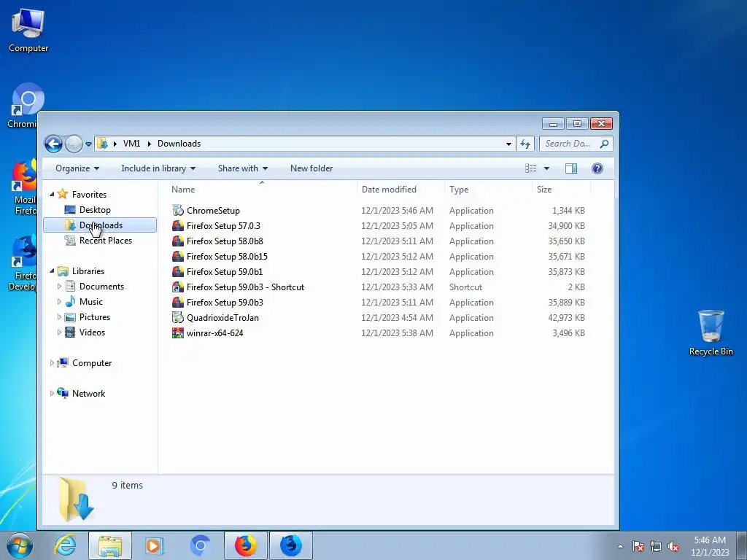Open the Action Center flag icon
747x560 pixels.
click(638, 547)
